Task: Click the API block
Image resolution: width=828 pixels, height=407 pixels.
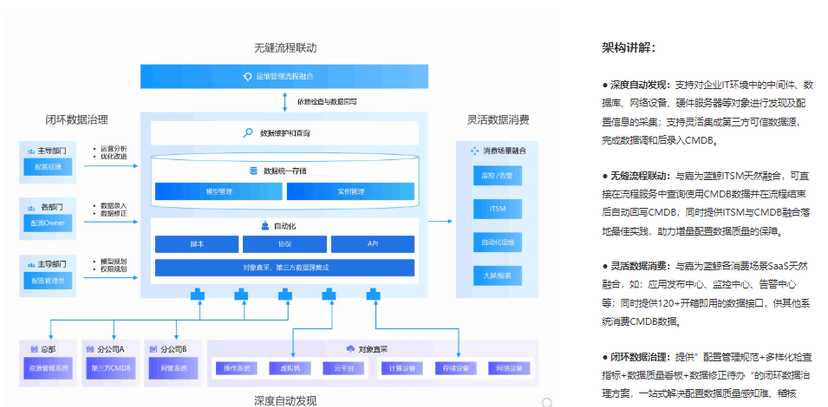Action: (373, 244)
